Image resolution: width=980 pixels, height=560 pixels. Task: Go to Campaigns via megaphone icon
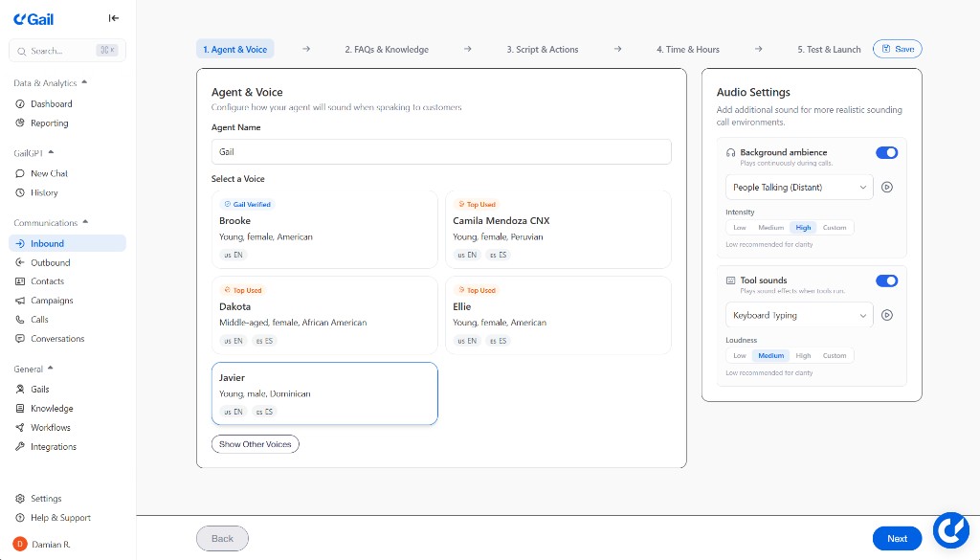tap(21, 301)
